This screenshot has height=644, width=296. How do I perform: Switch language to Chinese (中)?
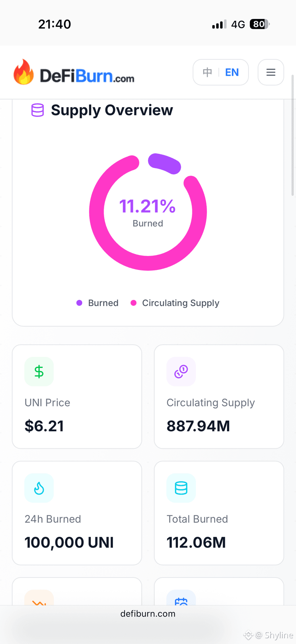207,72
